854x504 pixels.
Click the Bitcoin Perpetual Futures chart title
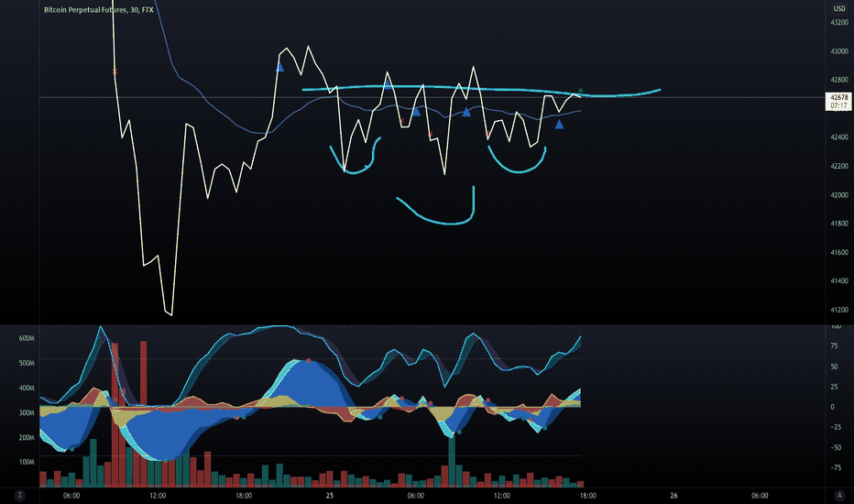(99, 10)
